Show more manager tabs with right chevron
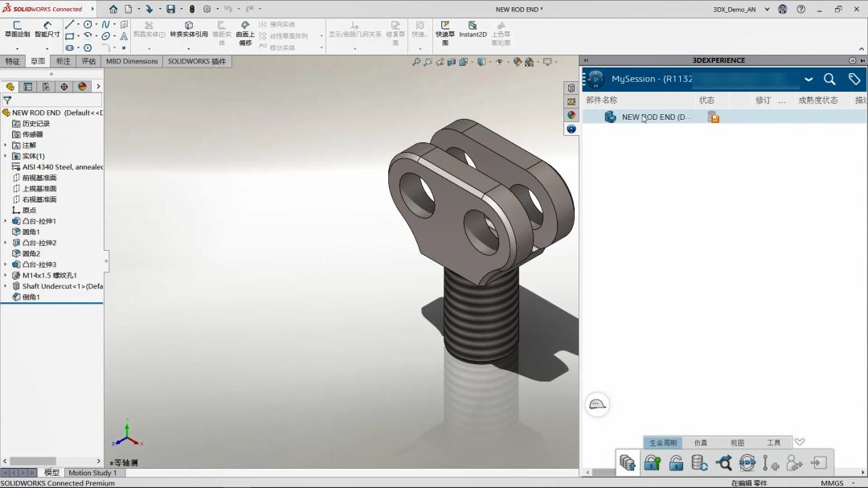868x488 pixels. click(x=99, y=86)
